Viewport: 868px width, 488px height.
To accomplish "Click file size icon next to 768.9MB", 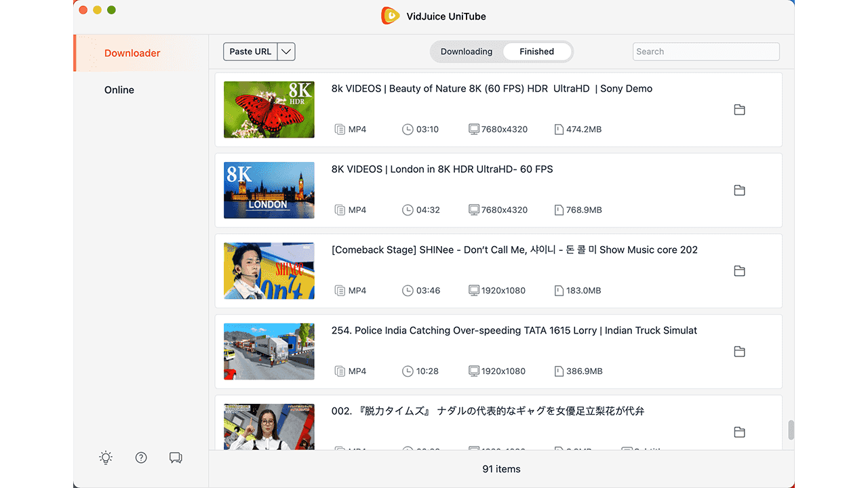I will point(559,210).
